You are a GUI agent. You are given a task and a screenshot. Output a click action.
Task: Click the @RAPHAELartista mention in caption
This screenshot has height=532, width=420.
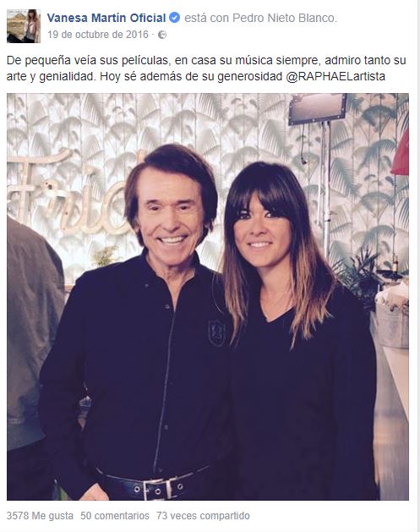335,76
